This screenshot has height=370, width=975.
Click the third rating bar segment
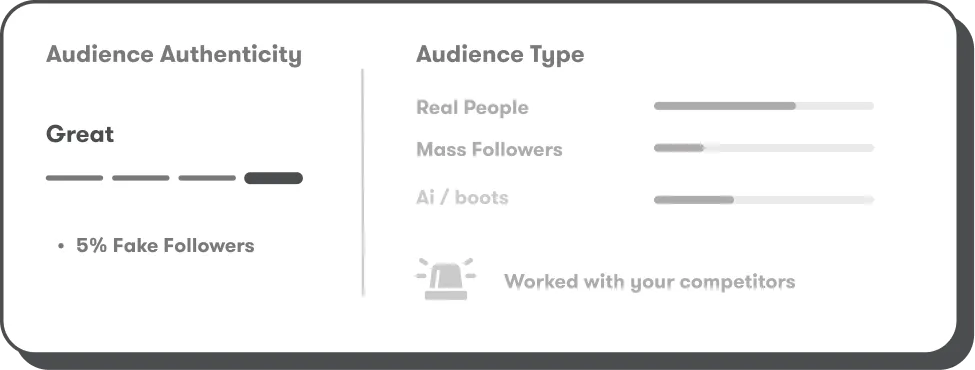click(207, 178)
